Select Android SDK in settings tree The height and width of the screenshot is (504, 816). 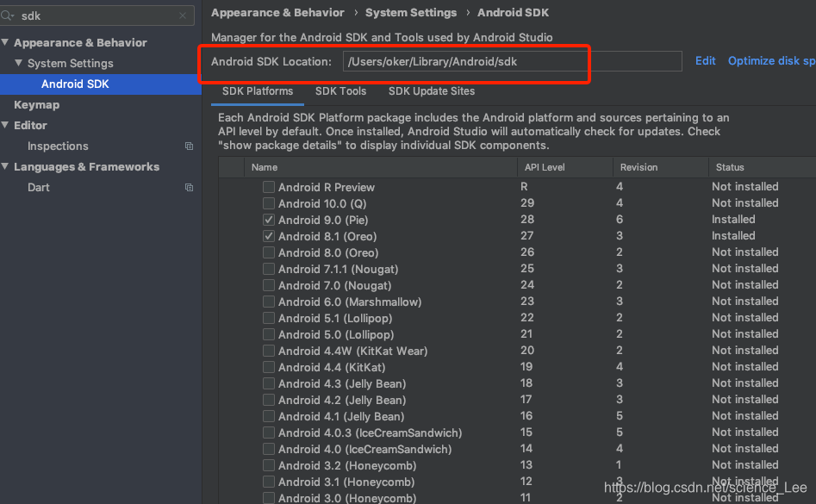point(75,84)
